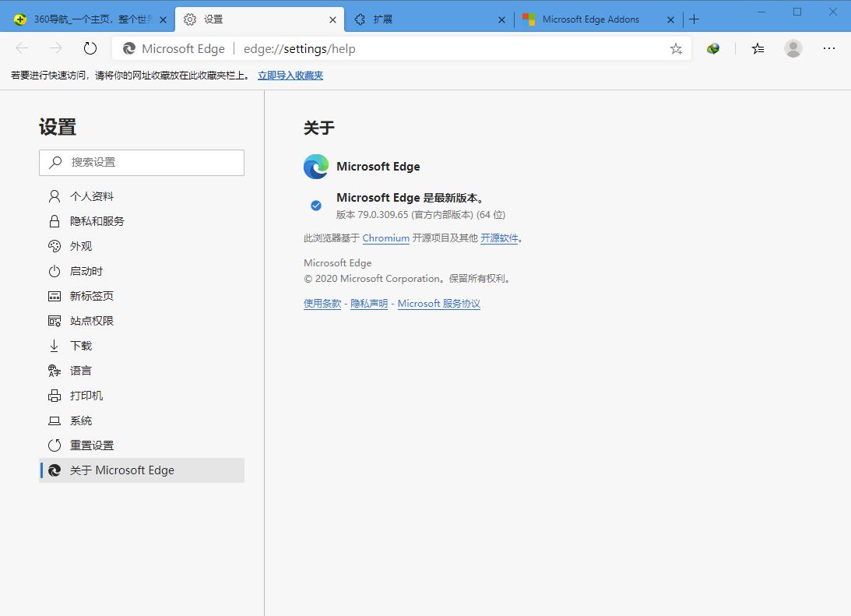The image size is (851, 616).
Task: Click the 2020 Microsoft Corporation copyright text
Action: 407,279
